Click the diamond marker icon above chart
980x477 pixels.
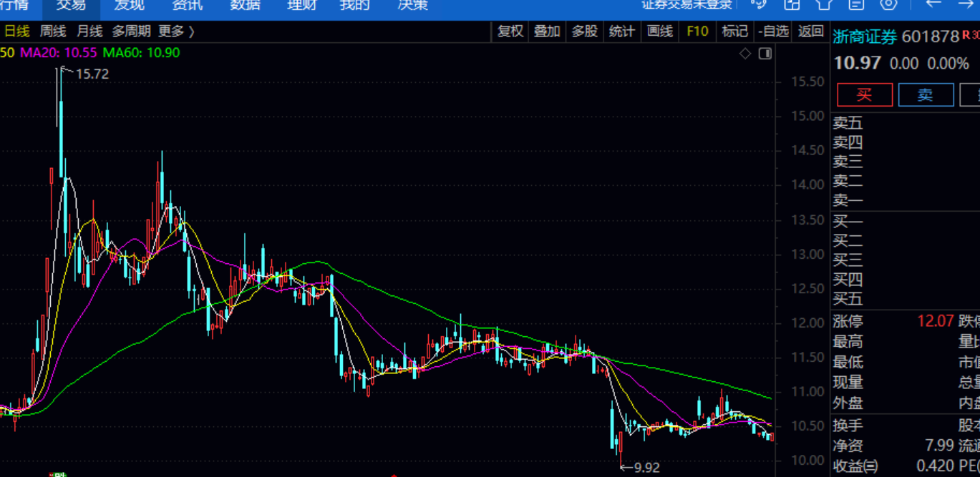tap(745, 53)
